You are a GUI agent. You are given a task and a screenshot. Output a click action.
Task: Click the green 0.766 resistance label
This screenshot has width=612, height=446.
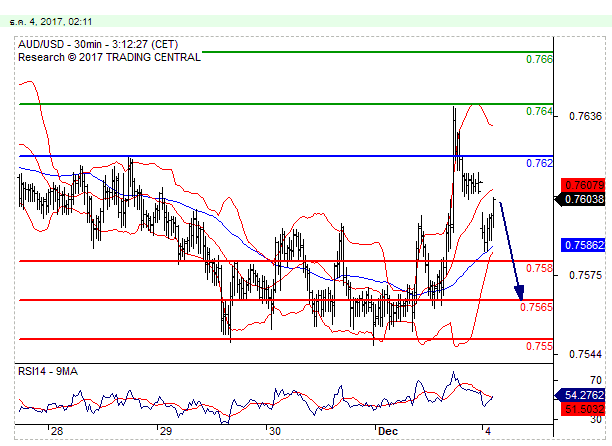pyautogui.click(x=539, y=59)
